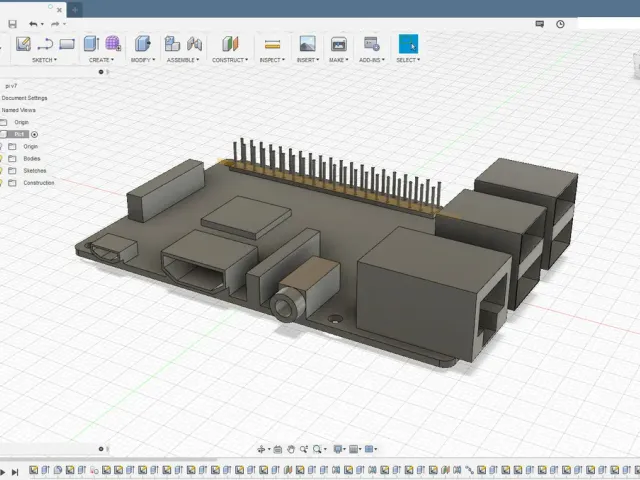The width and height of the screenshot is (640, 480).
Task: Open the Viewports layout icon
Action: (x=369, y=449)
